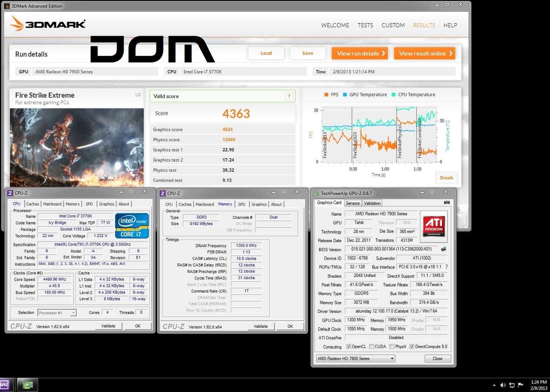Click the Load button
Viewport: 550px width, 392px height.
[266, 53]
